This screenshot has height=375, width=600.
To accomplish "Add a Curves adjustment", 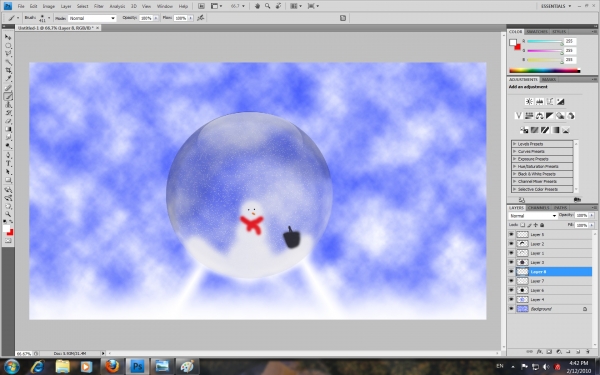I will (550, 101).
